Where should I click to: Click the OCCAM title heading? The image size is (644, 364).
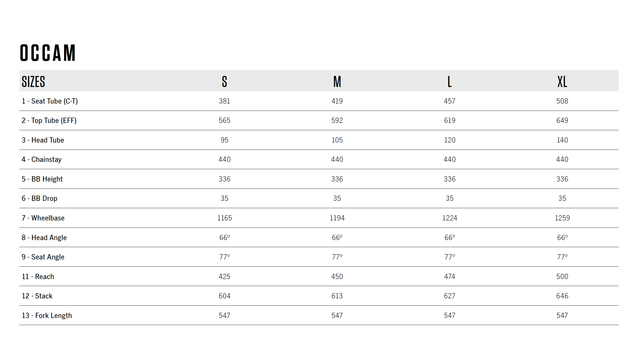point(48,53)
